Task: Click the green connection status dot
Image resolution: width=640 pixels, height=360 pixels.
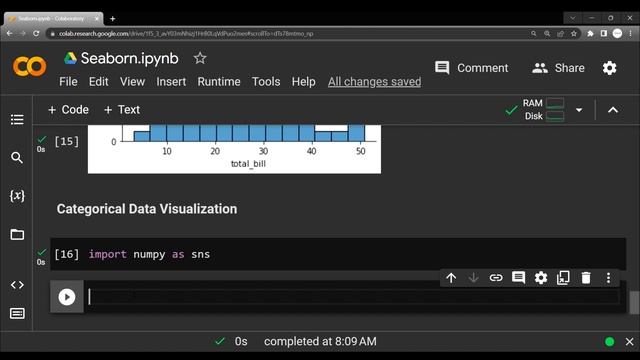Action: [x=609, y=342]
